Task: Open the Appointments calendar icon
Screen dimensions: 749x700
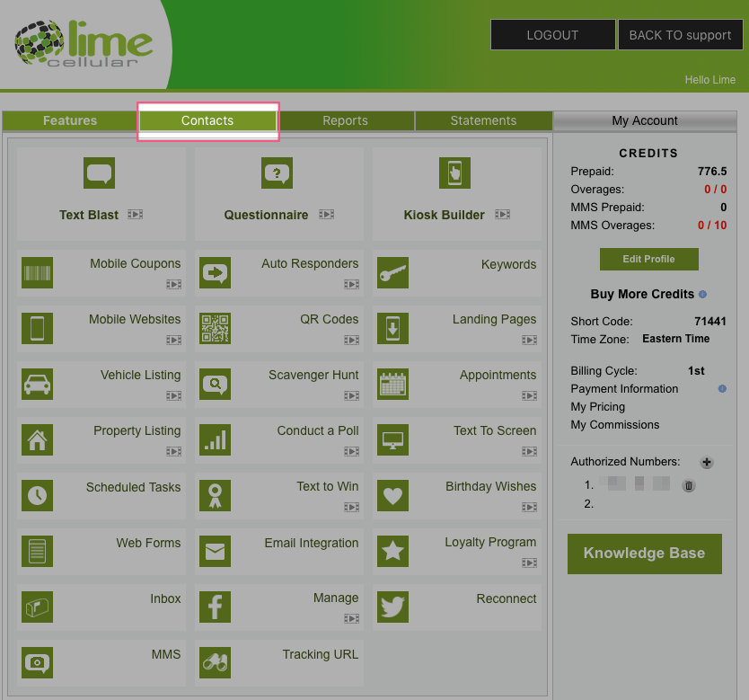Action: 392,385
